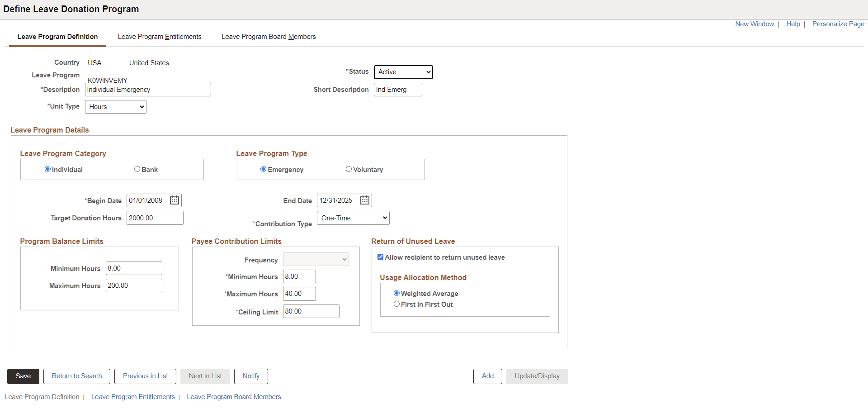Viewport: 868px width, 414px height.
Task: Switch to Leave Program Board Members tab
Action: point(269,37)
